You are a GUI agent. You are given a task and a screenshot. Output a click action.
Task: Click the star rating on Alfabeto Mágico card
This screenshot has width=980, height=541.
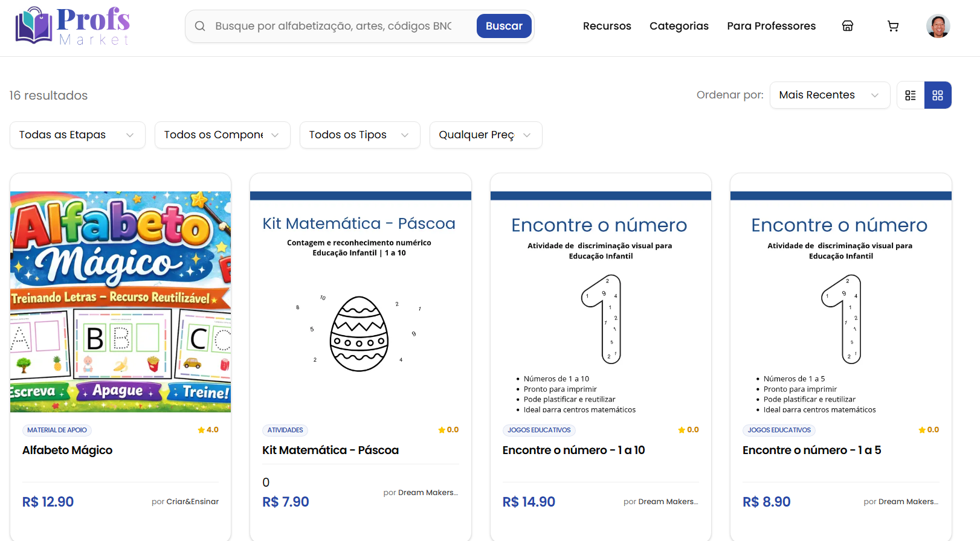(x=208, y=430)
